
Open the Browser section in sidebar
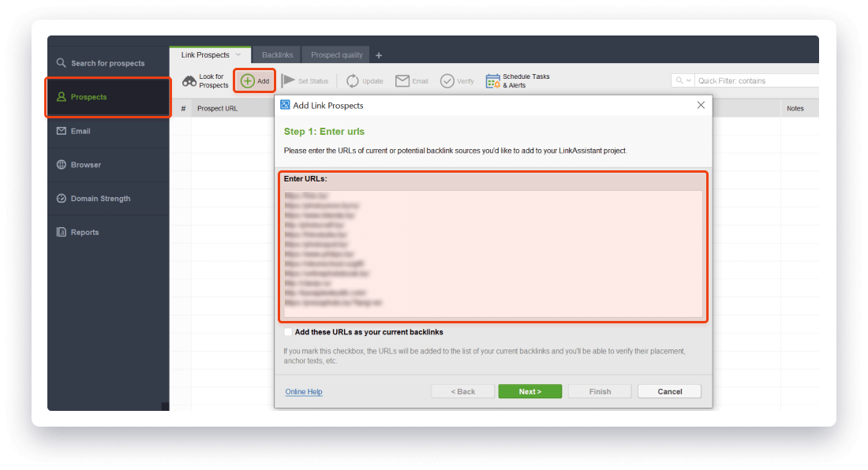[x=108, y=165]
